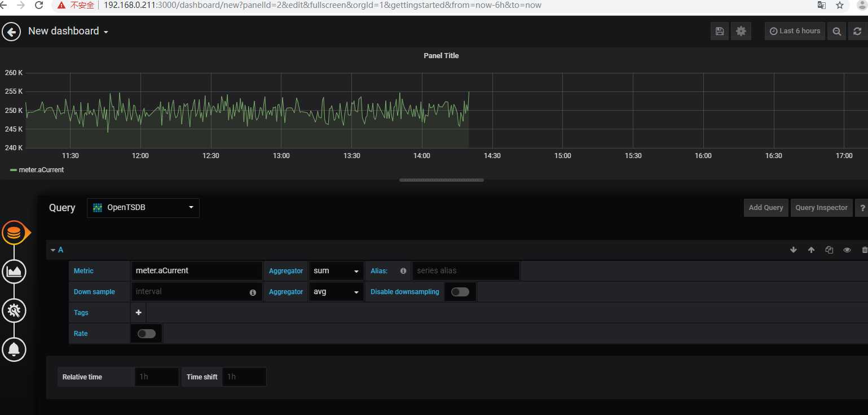Image resolution: width=868 pixels, height=415 pixels.
Task: Click the browser forward arrow
Action: pos(21,5)
